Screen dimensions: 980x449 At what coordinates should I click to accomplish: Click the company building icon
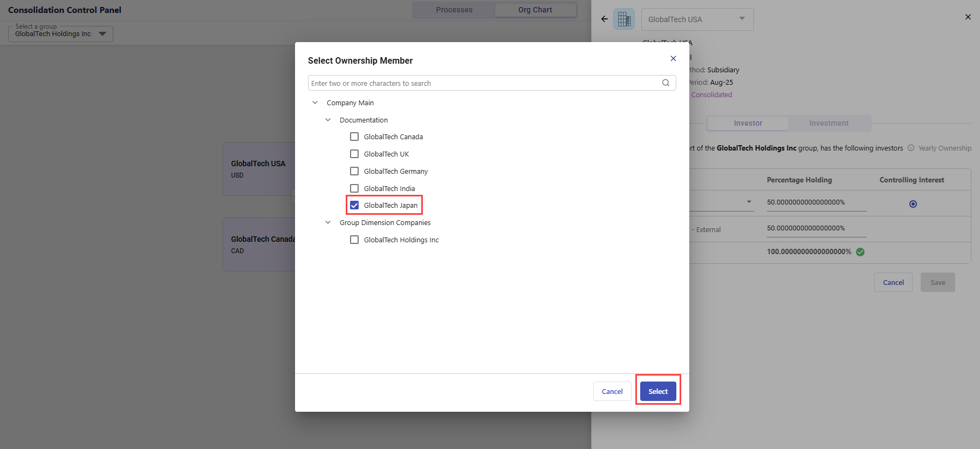(624, 19)
